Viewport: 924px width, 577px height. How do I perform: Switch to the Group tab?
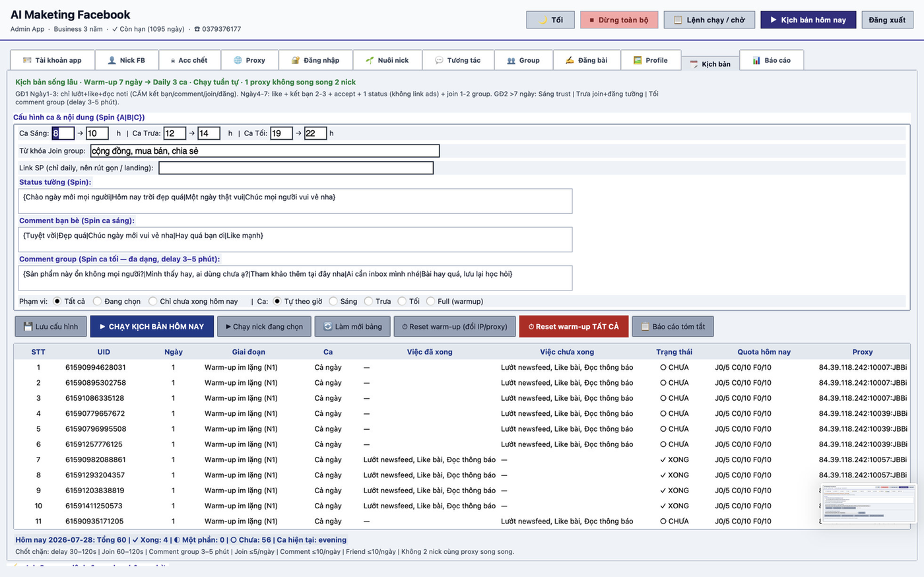(x=523, y=60)
